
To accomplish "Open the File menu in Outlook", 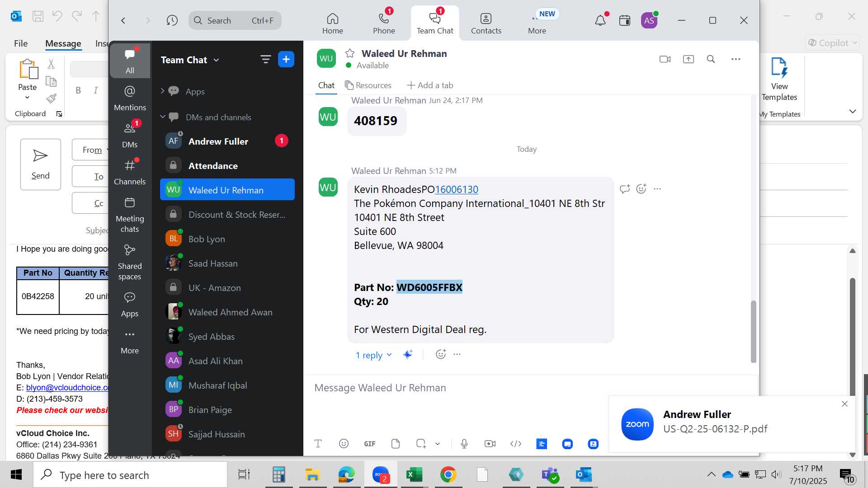I will (x=21, y=43).
